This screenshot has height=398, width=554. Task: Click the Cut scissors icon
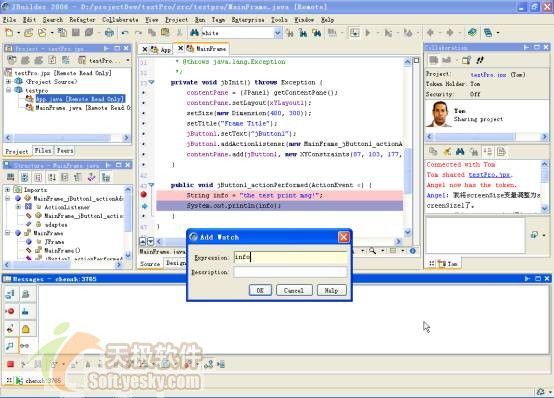(179, 33)
